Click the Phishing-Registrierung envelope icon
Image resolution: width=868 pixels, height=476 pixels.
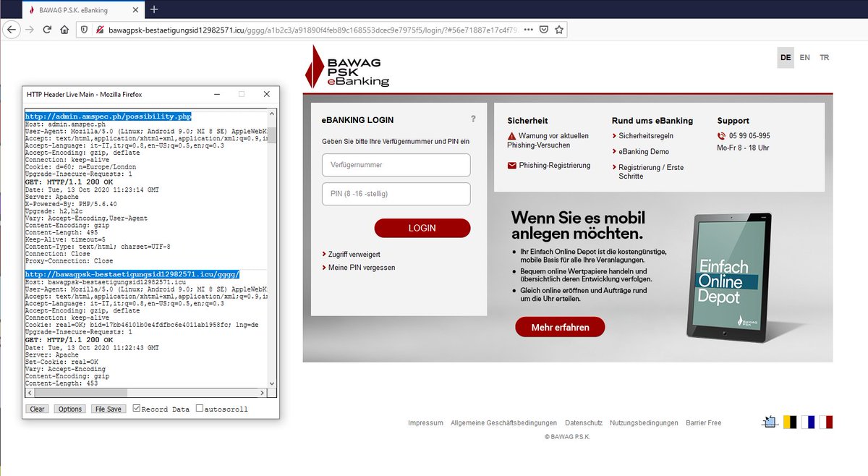click(x=512, y=166)
